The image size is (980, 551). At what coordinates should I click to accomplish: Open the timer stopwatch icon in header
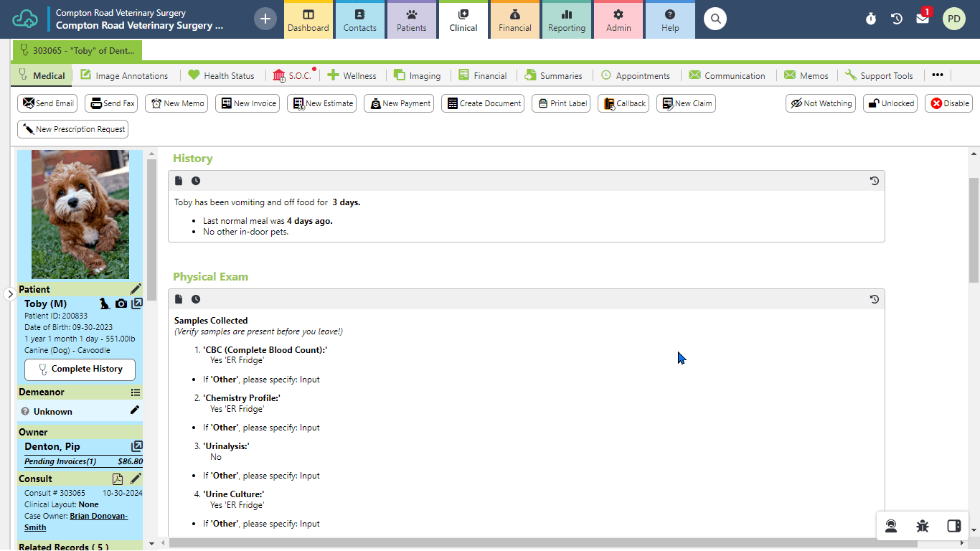click(870, 19)
